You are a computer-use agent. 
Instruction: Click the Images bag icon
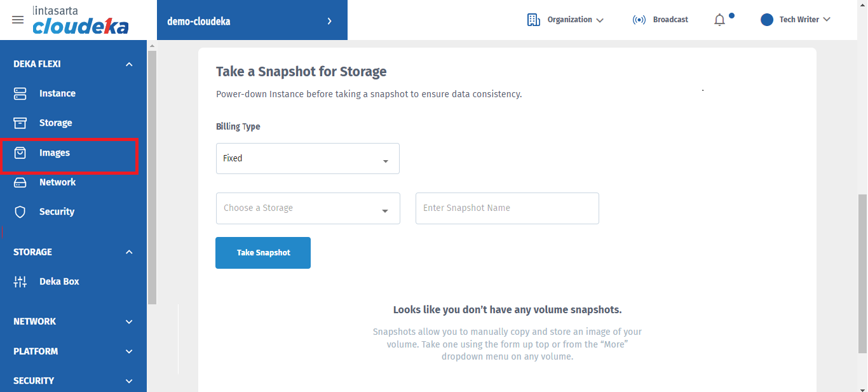20,152
